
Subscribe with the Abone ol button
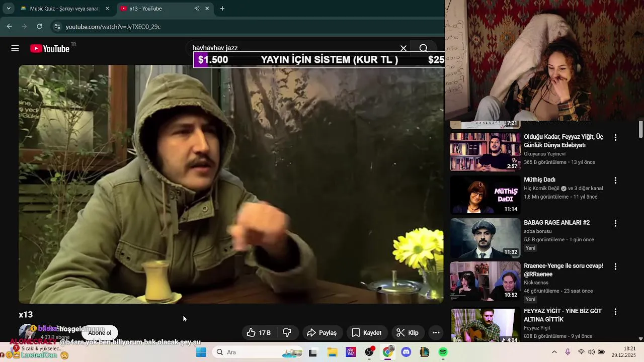[100, 333]
